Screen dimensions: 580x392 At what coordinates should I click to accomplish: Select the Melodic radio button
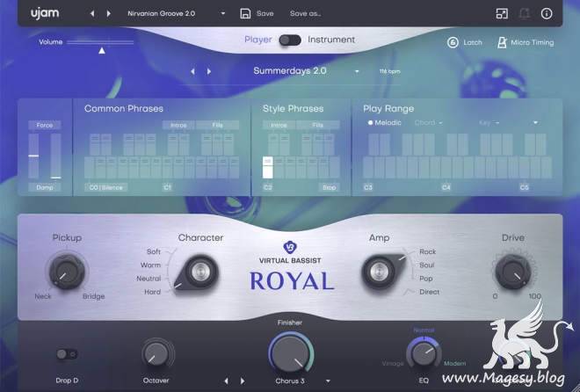[x=370, y=123]
